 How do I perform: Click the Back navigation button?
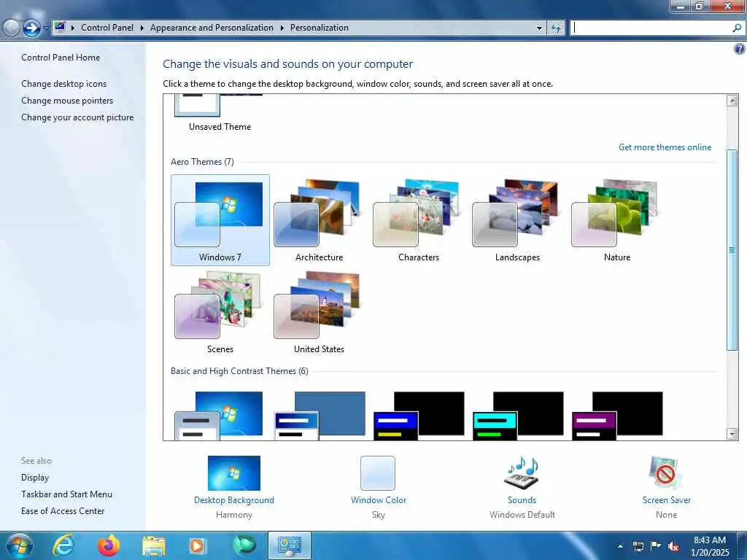click(10, 28)
